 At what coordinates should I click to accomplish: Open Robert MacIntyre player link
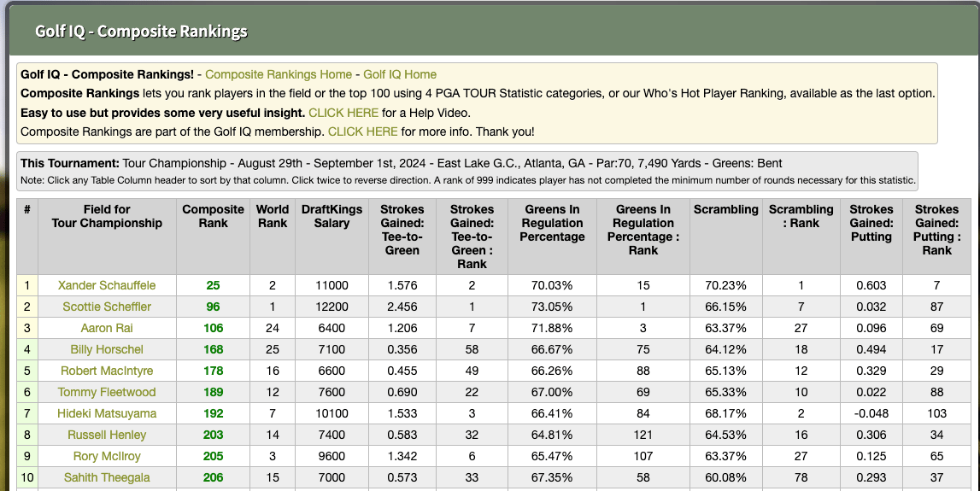(x=107, y=371)
